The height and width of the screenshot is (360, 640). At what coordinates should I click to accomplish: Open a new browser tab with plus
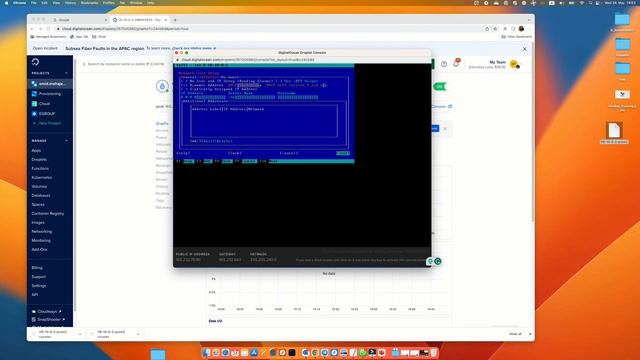pos(175,20)
